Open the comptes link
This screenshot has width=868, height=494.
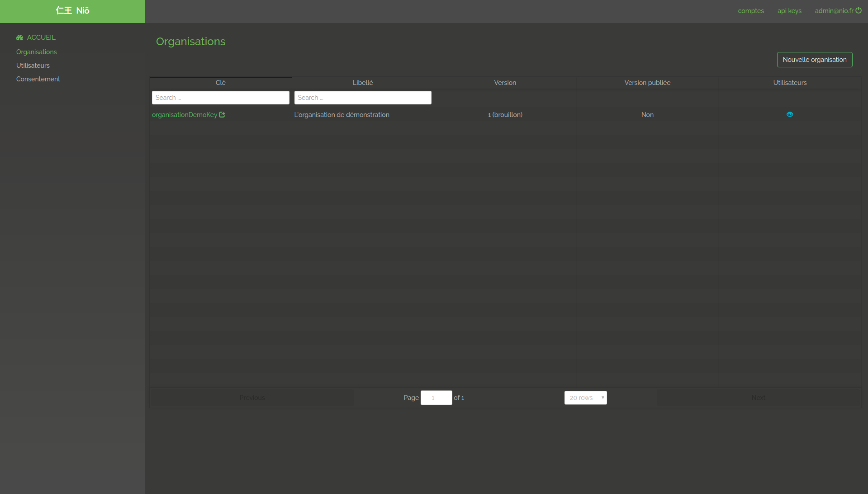tap(751, 11)
